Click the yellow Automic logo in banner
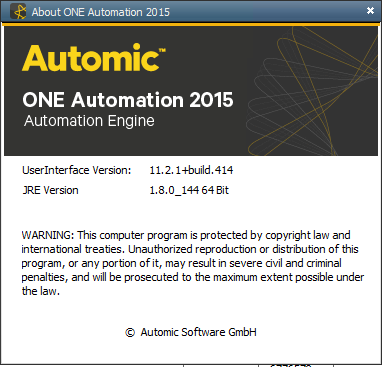382x367 pixels. 94,58
